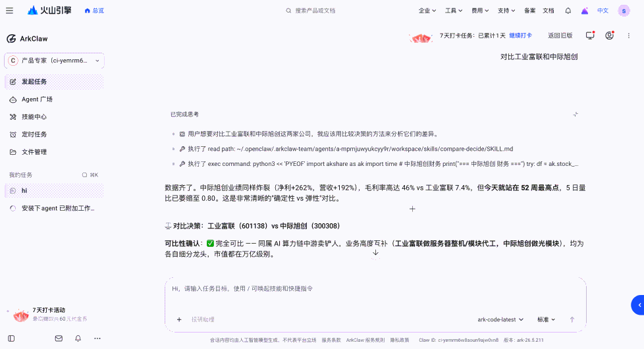Click the ArkClaw logo icon
The height and width of the screenshot is (349, 644).
[11, 39]
